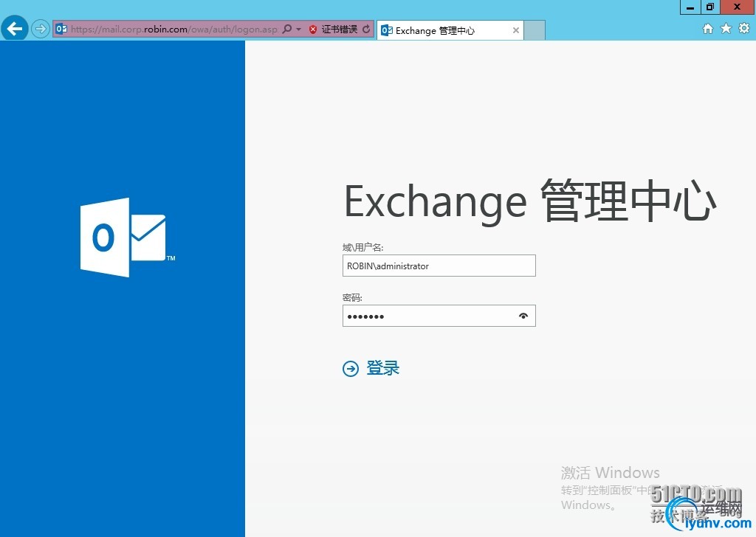
Task: Go back with the browser back arrow
Action: (15, 29)
